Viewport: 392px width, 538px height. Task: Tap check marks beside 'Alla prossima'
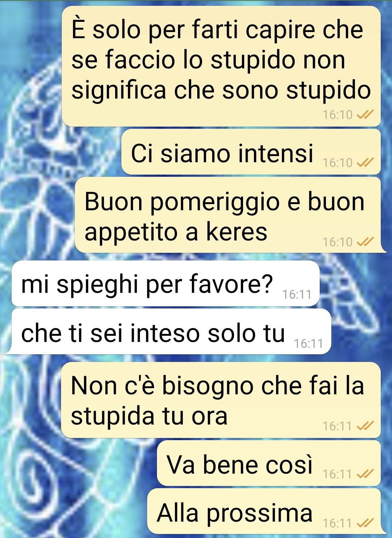[x=365, y=523]
